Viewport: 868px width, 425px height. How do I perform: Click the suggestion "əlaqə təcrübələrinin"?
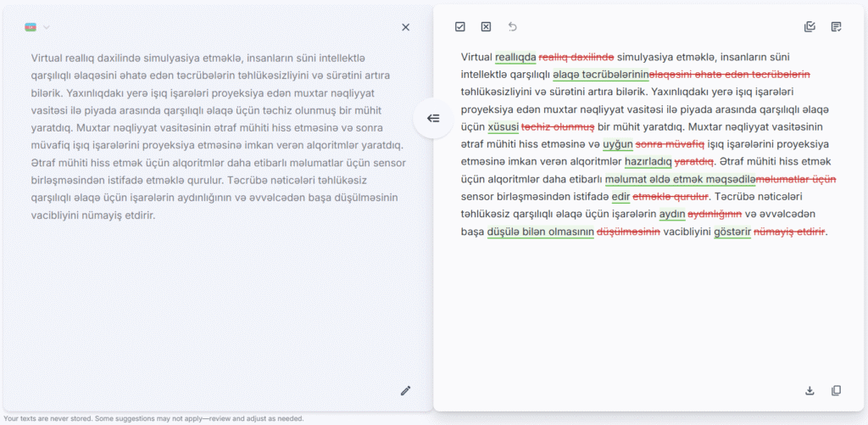[601, 75]
